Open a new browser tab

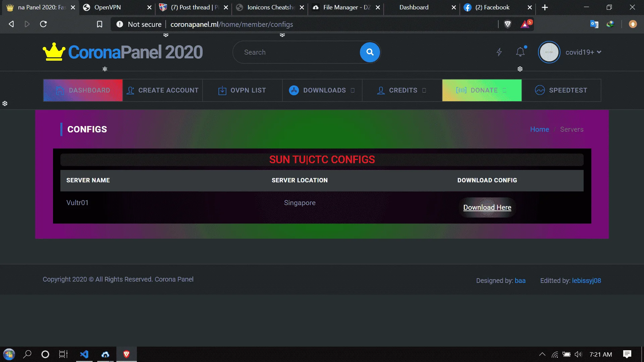point(545,7)
